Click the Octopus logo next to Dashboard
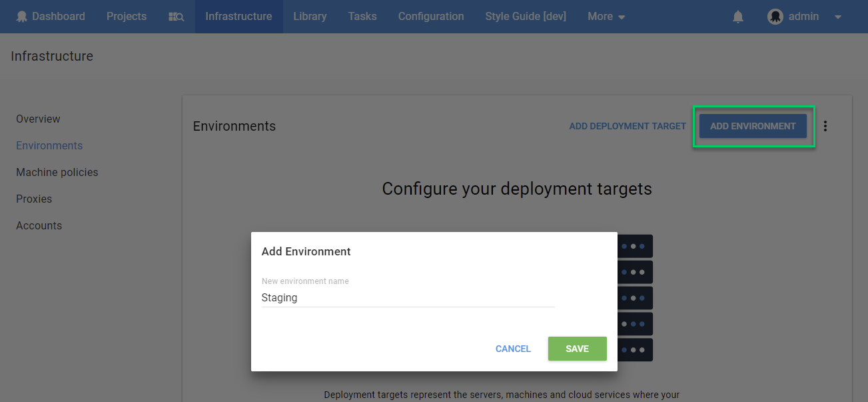Viewport: 868px width, 402px height. tap(22, 17)
